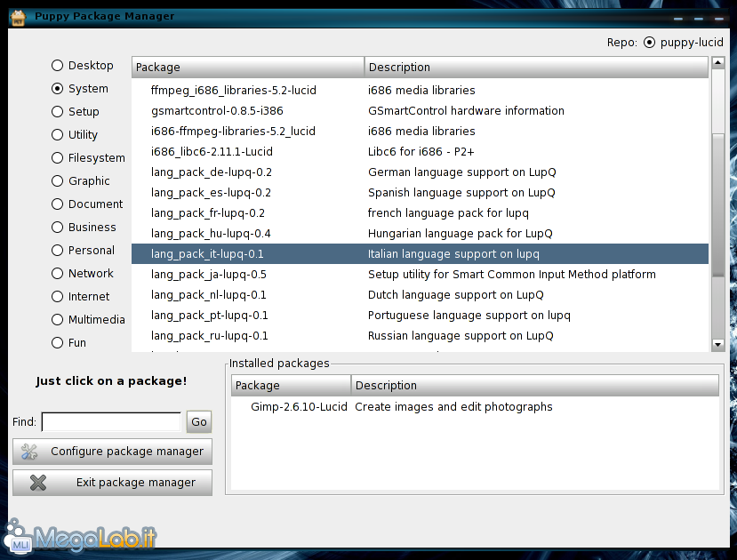Select the lang_pack_de-lupq-0.2 package
737x560 pixels.
[x=212, y=172]
